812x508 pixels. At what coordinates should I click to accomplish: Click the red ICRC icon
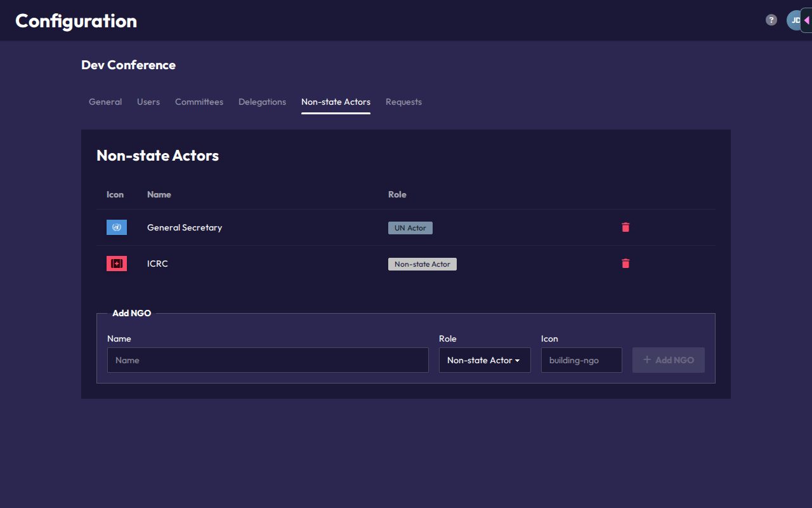(117, 264)
